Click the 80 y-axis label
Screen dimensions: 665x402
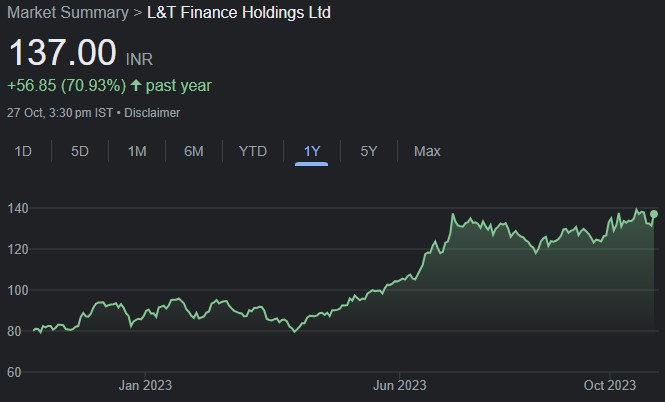[14, 331]
